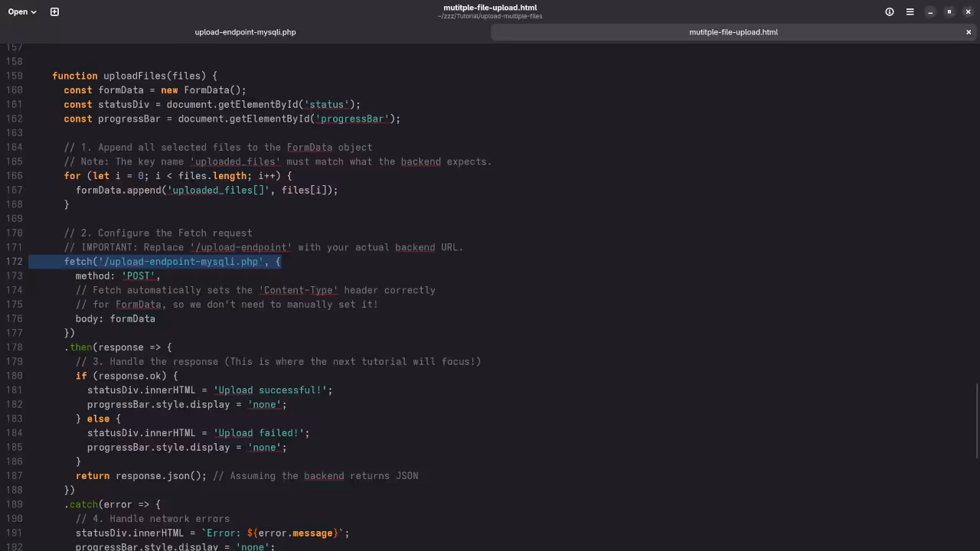980x551 pixels.
Task: Click the 'Upload successful!' string
Action: click(272, 390)
